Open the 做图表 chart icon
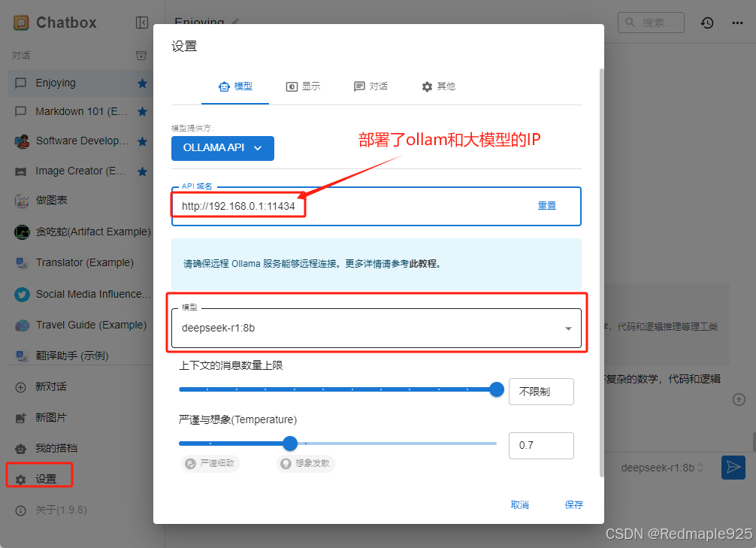The image size is (756, 548). pos(22,201)
